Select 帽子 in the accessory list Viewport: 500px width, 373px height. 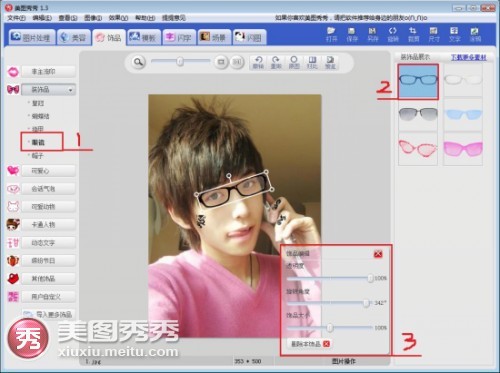pyautogui.click(x=38, y=156)
